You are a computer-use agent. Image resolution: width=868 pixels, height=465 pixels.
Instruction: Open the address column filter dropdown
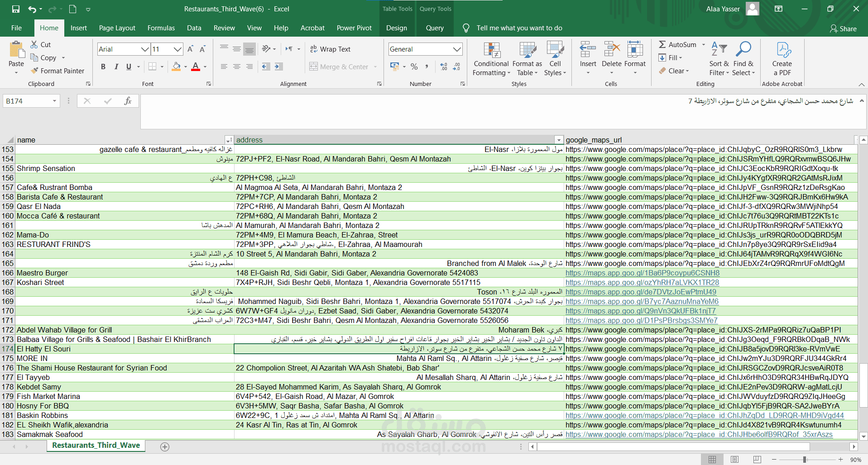tap(559, 140)
